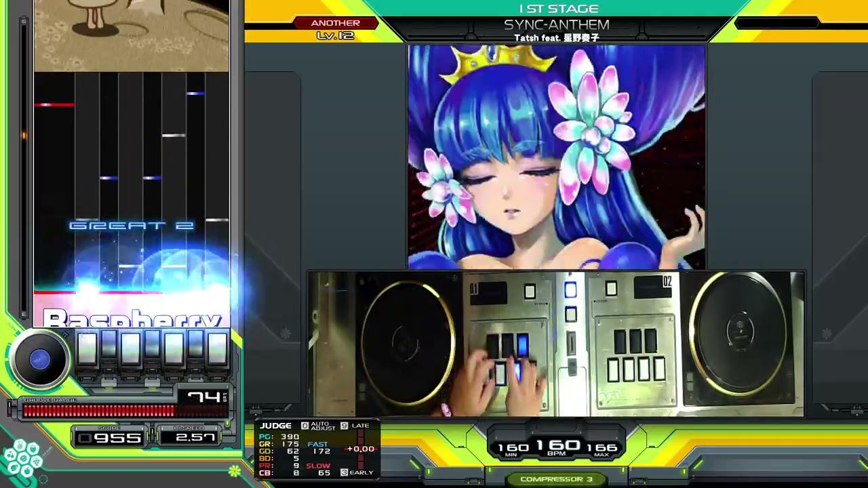Click the green flower icon
The height and width of the screenshot is (488, 868).
tap(234, 470)
